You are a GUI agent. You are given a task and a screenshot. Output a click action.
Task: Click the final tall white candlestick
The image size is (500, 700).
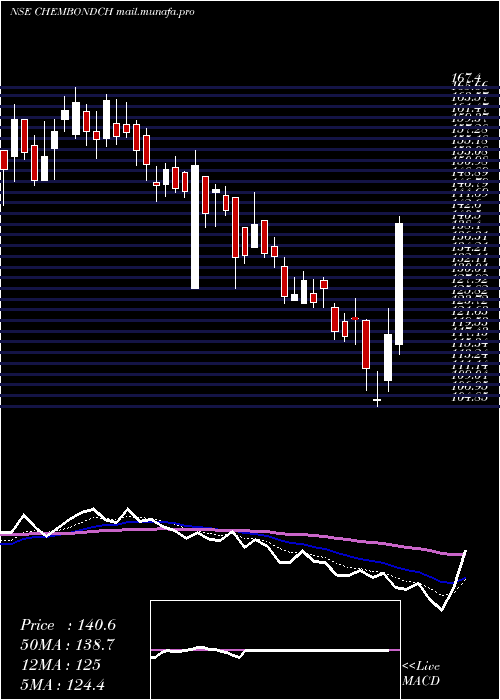[x=399, y=284]
